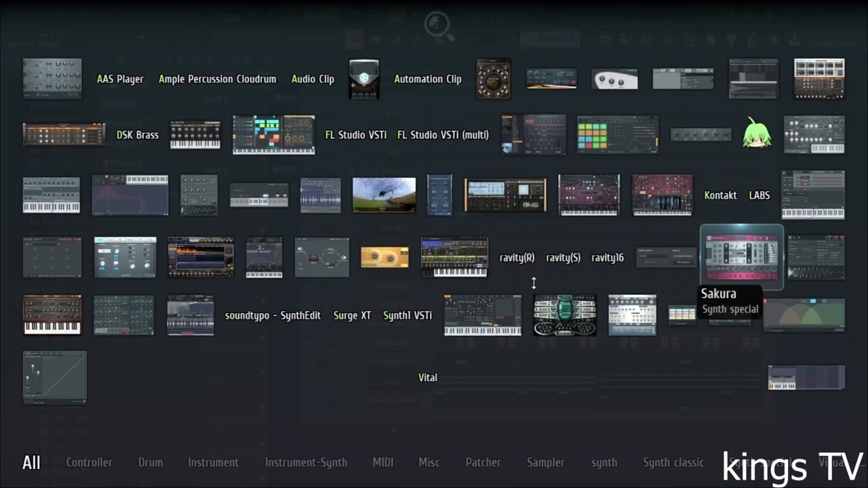Viewport: 868px width, 488px height.
Task: Load the dark keyboard synth right of Synth1 VSTi
Action: click(x=483, y=315)
